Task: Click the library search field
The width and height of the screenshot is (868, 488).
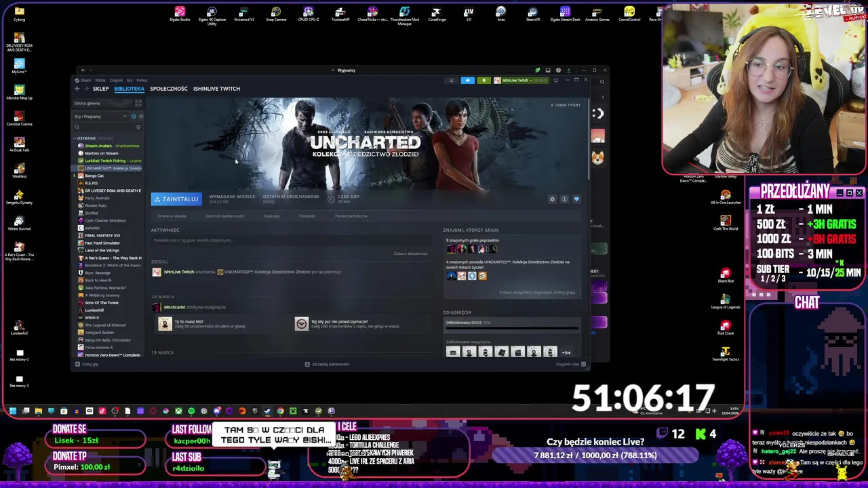Action: (104, 127)
